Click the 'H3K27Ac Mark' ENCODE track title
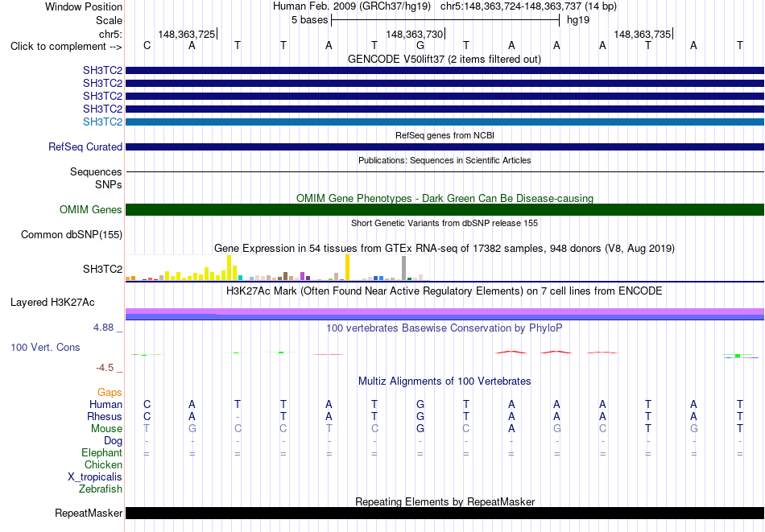The height and width of the screenshot is (532, 765). [445, 291]
